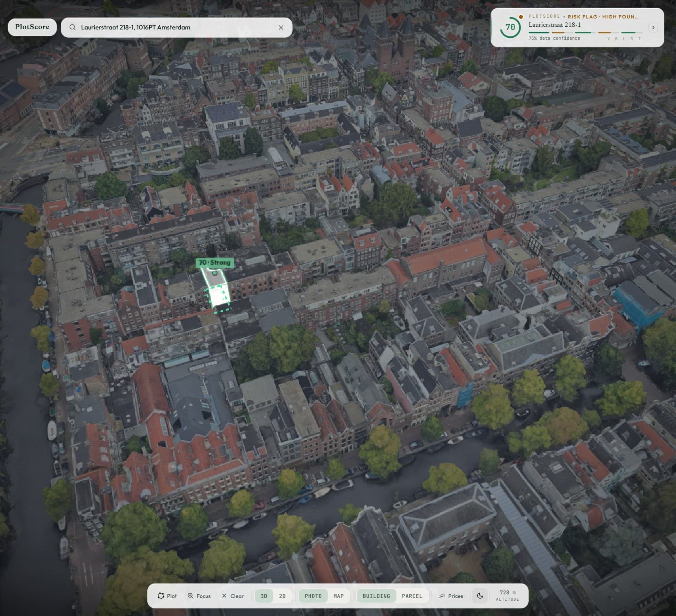Select the PHOTO imagery layer

(313, 596)
